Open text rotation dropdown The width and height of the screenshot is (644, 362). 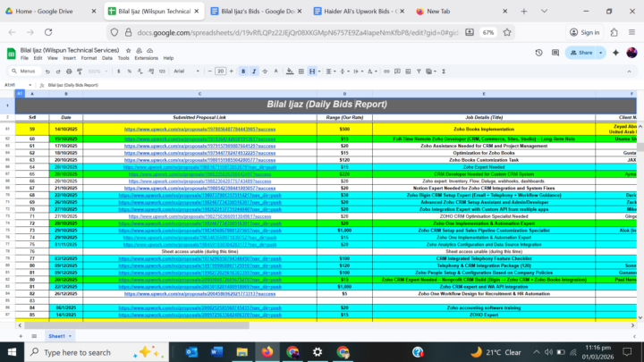(372, 72)
